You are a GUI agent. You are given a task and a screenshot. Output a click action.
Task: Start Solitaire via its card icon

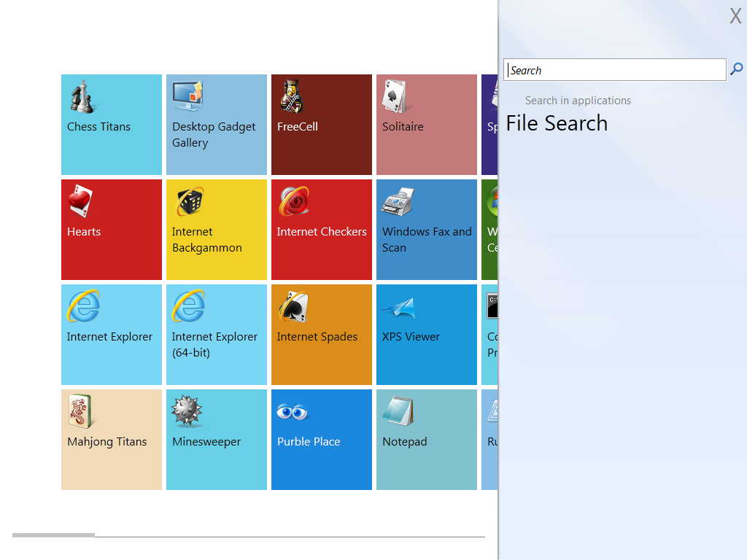pyautogui.click(x=395, y=97)
